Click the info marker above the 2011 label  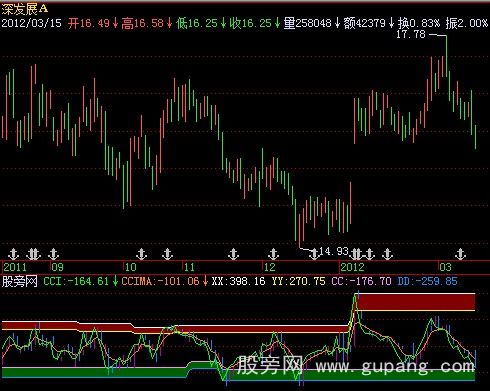pyautogui.click(x=13, y=254)
